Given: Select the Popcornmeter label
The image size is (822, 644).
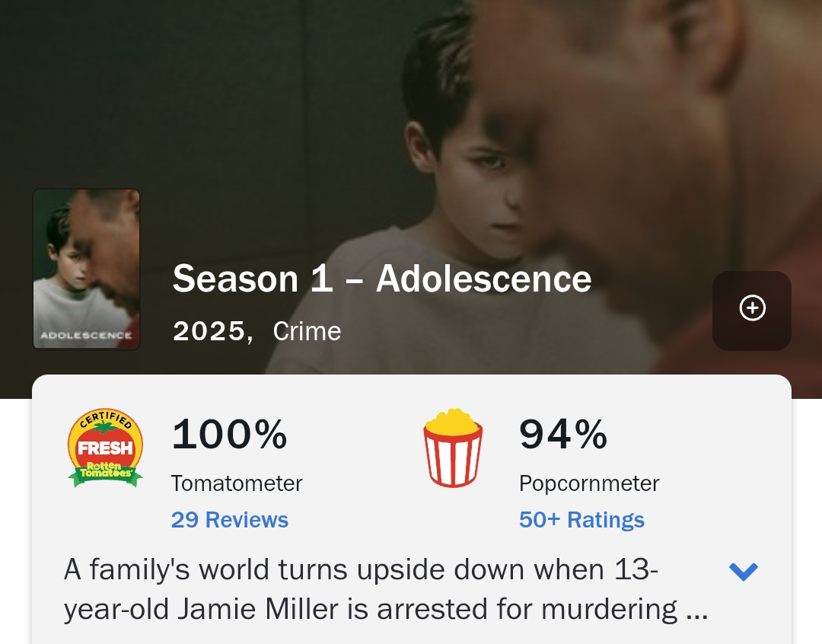Looking at the screenshot, I should point(589,483).
